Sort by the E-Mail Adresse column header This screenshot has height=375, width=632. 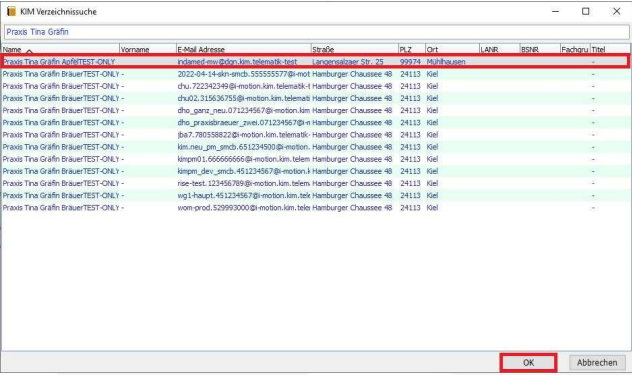coord(243,49)
